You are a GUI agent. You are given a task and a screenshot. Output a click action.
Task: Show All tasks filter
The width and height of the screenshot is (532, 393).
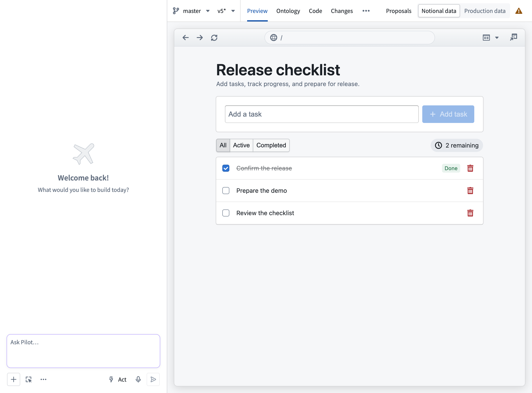[223, 145]
